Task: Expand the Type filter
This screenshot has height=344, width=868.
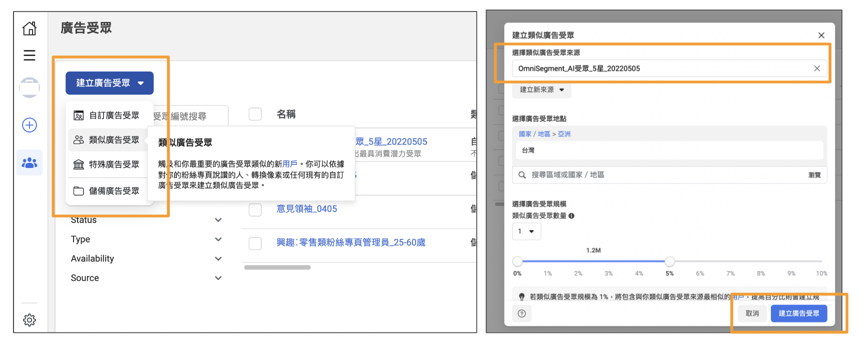Action: click(x=218, y=239)
